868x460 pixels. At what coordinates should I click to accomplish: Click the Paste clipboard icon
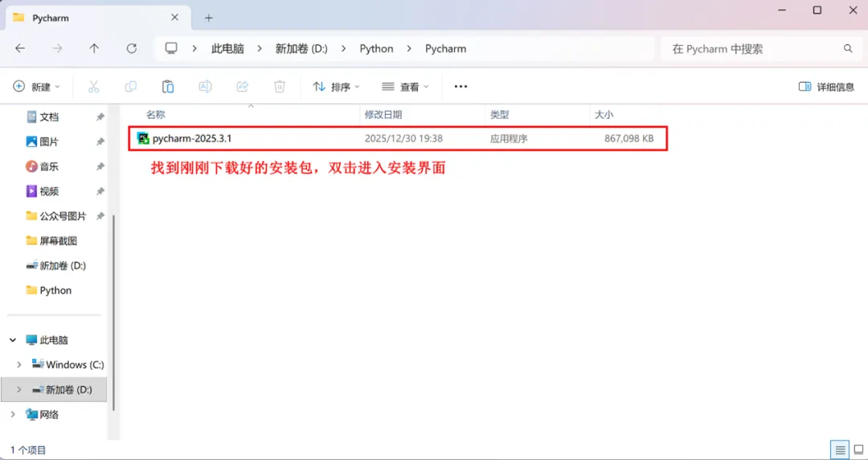click(x=168, y=87)
